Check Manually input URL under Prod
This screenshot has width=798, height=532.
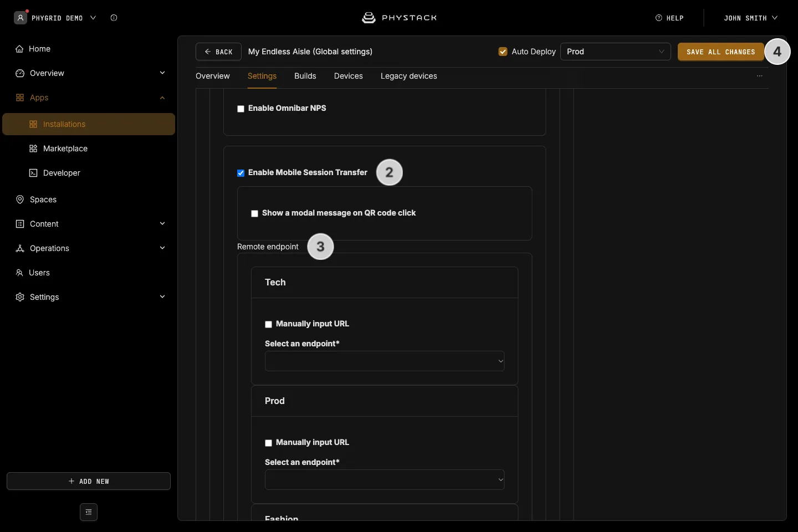point(268,443)
